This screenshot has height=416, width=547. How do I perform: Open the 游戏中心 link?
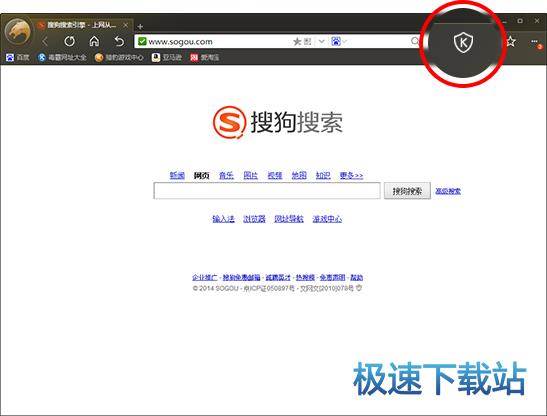pyautogui.click(x=327, y=219)
